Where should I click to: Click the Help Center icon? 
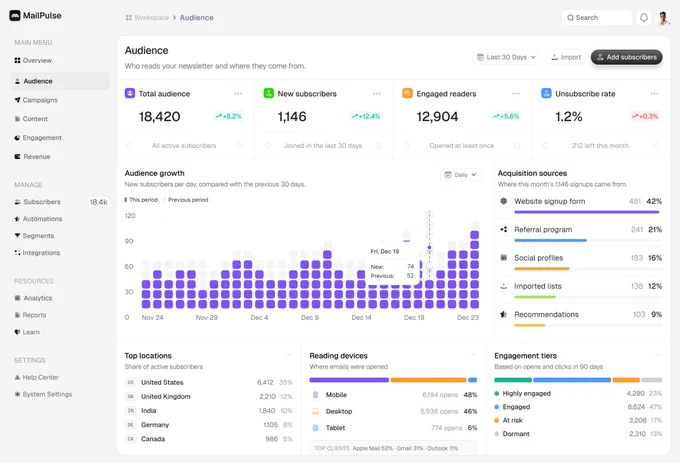[x=17, y=378]
